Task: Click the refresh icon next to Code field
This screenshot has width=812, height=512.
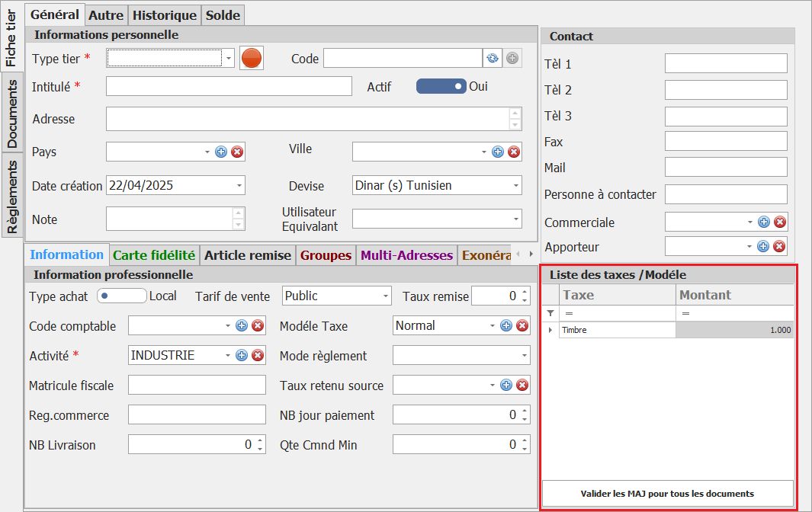Action: pos(493,58)
